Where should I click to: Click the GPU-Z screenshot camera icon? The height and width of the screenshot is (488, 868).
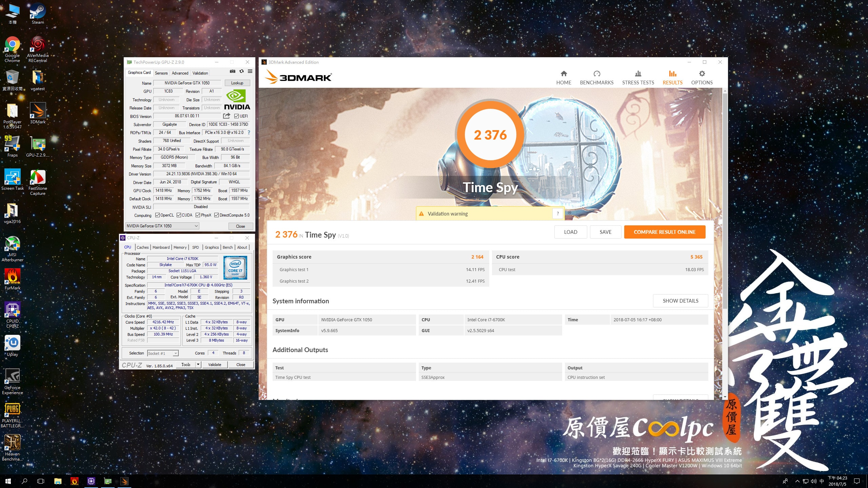click(232, 72)
